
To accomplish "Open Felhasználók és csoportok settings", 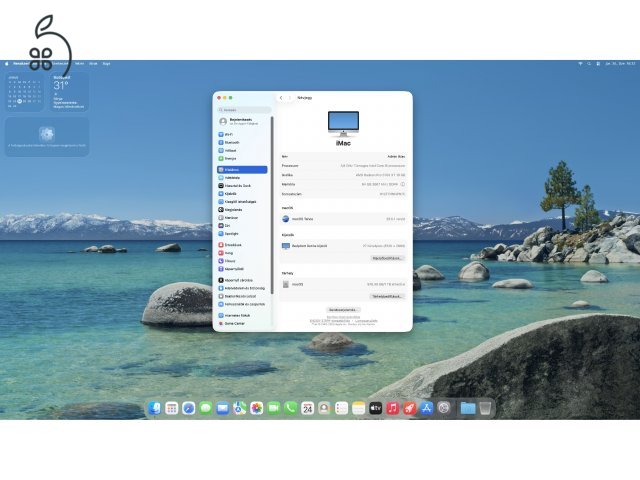I will click(242, 304).
